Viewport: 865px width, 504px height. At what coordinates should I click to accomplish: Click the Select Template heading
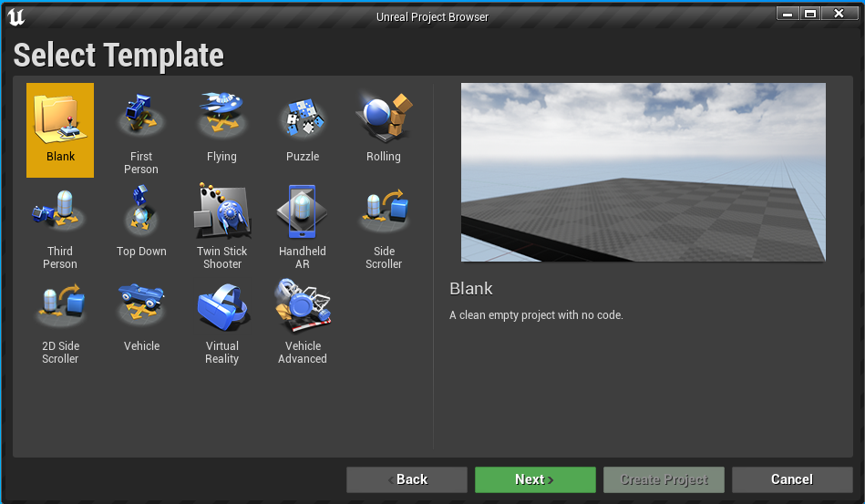(118, 56)
